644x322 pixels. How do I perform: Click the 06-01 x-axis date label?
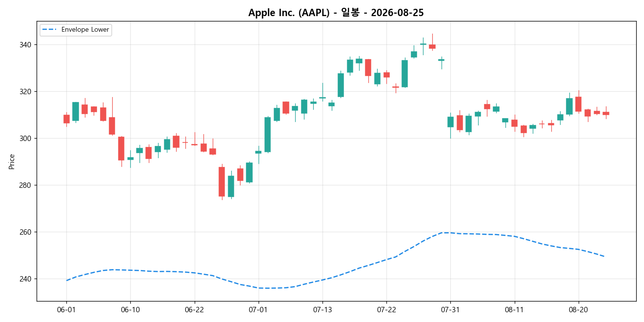pos(66,310)
